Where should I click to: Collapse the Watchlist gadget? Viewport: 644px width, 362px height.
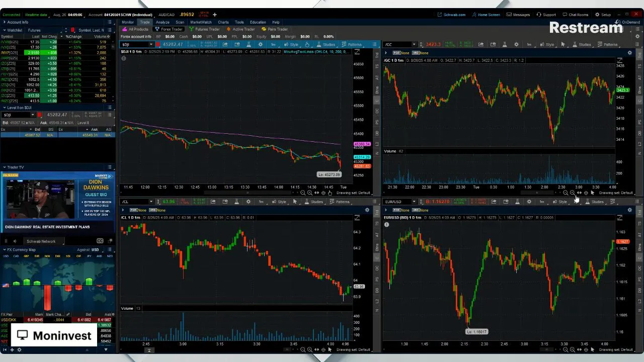[x=4, y=30]
